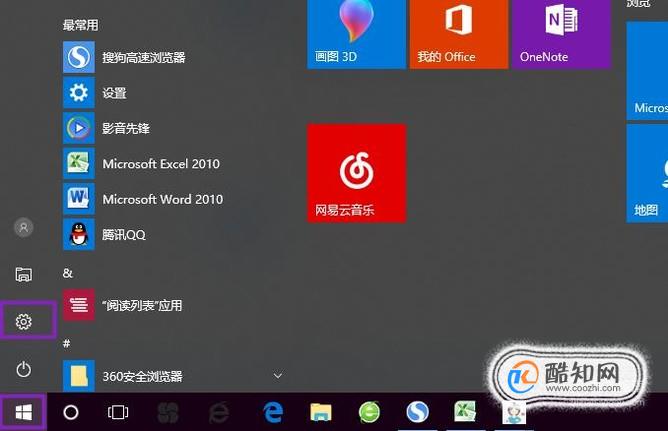
Task: Open the user account avatar icon
Action: click(24, 227)
